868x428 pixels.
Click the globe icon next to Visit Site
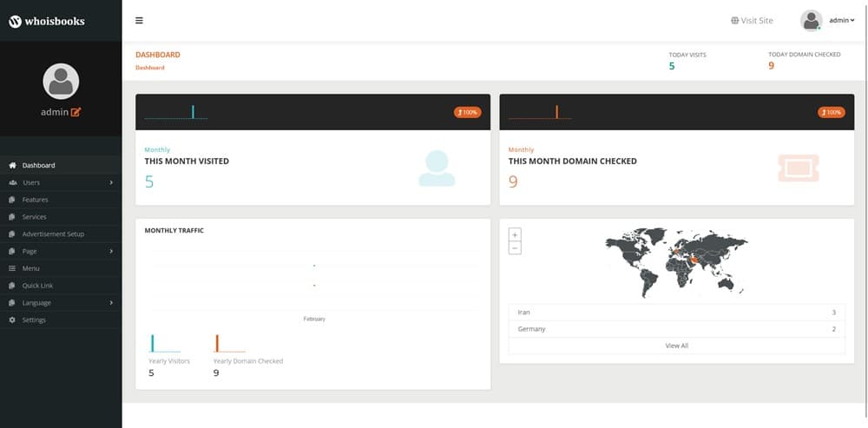(x=734, y=21)
